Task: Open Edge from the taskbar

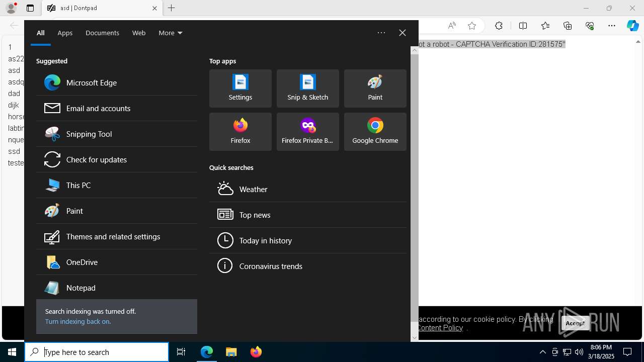Action: 207,352
